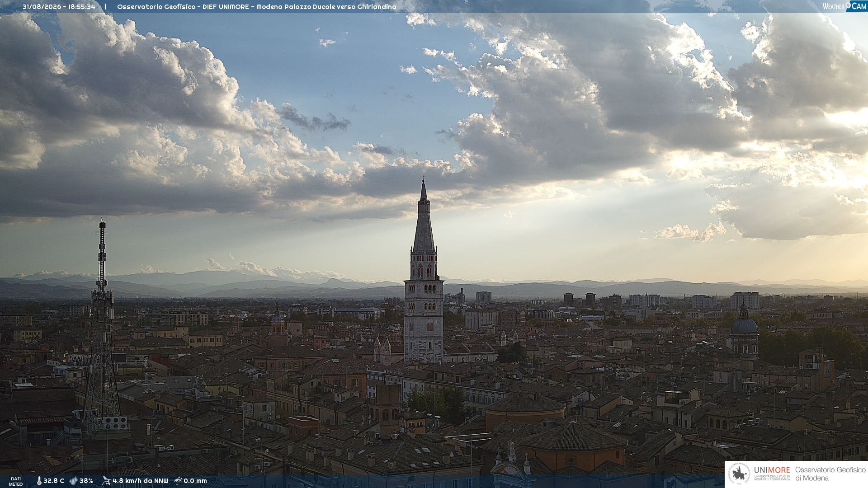Click the UNIMORE university seal emblem
Screen dimensions: 868x488
coord(739,474)
